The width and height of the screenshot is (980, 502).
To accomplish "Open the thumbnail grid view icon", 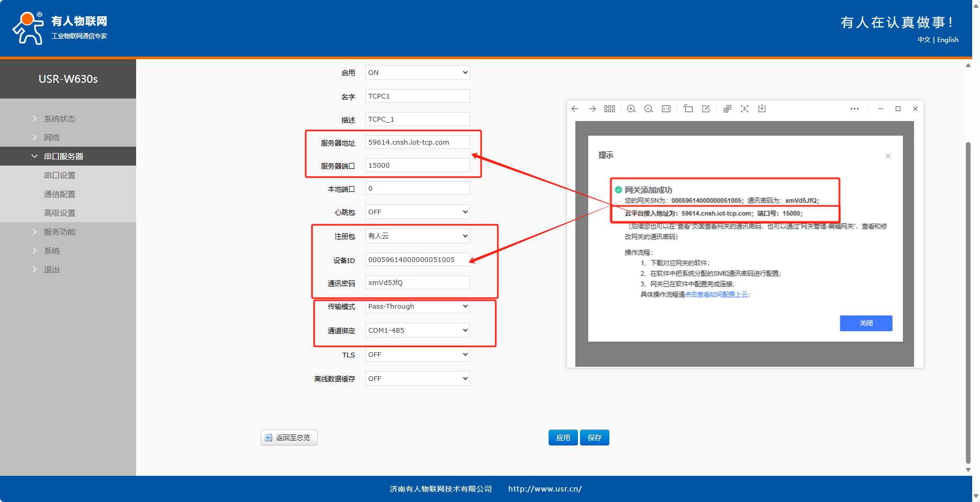I will tap(609, 109).
